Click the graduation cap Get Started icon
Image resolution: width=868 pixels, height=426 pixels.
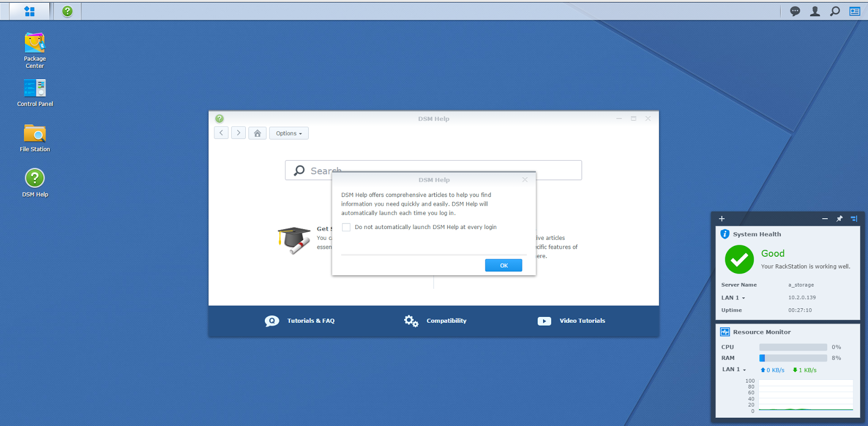(294, 240)
